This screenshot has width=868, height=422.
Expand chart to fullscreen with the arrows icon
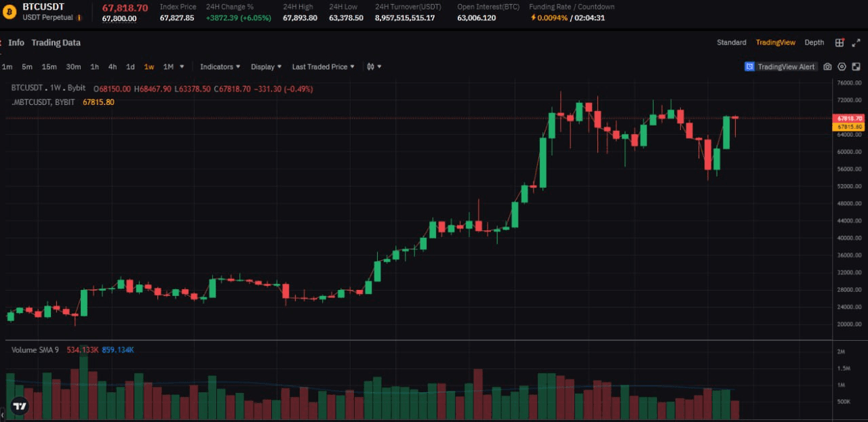pos(856,43)
